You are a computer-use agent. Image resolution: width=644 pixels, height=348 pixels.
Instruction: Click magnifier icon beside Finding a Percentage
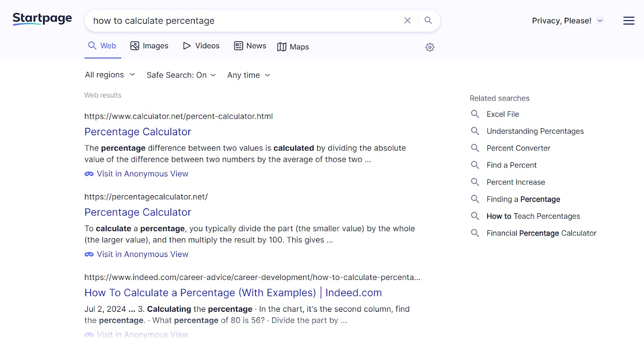(475, 199)
